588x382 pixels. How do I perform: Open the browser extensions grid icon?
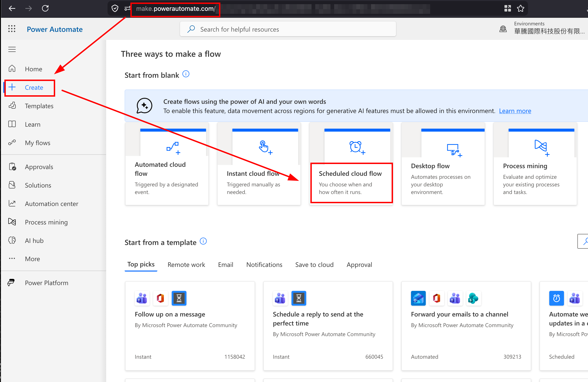pyautogui.click(x=507, y=9)
